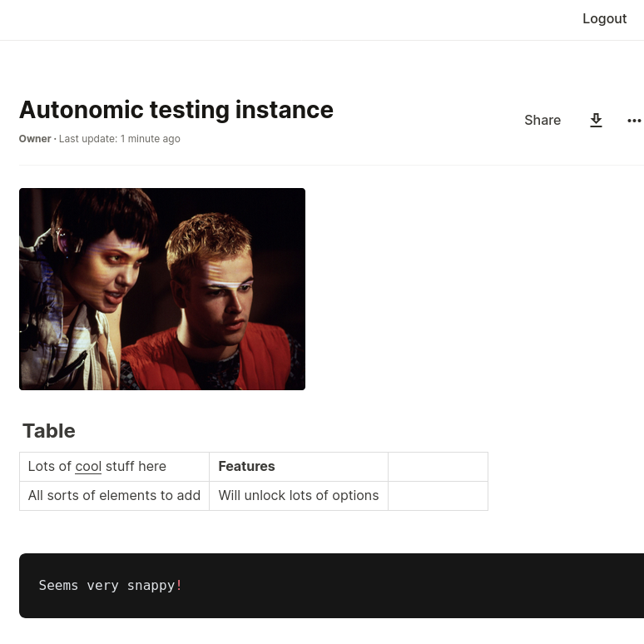Click the Logout link
The width and height of the screenshot is (644, 644).
pos(604,18)
